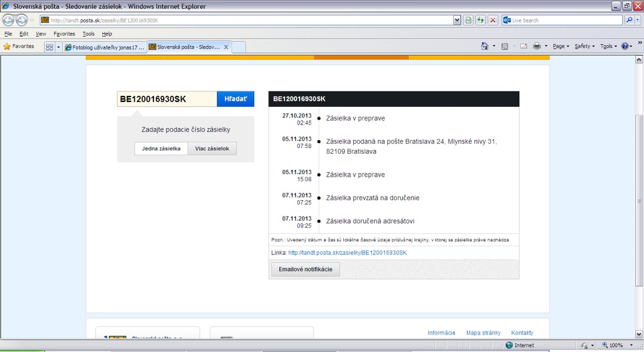The image size is (644, 352).
Task: Open the zoom level 100% control
Action: point(616,345)
